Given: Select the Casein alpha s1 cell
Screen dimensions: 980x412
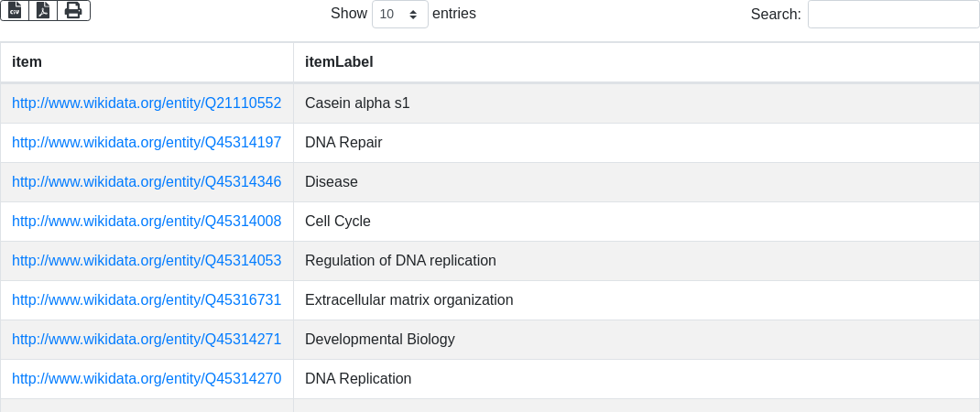Looking at the screenshot, I should [357, 103].
